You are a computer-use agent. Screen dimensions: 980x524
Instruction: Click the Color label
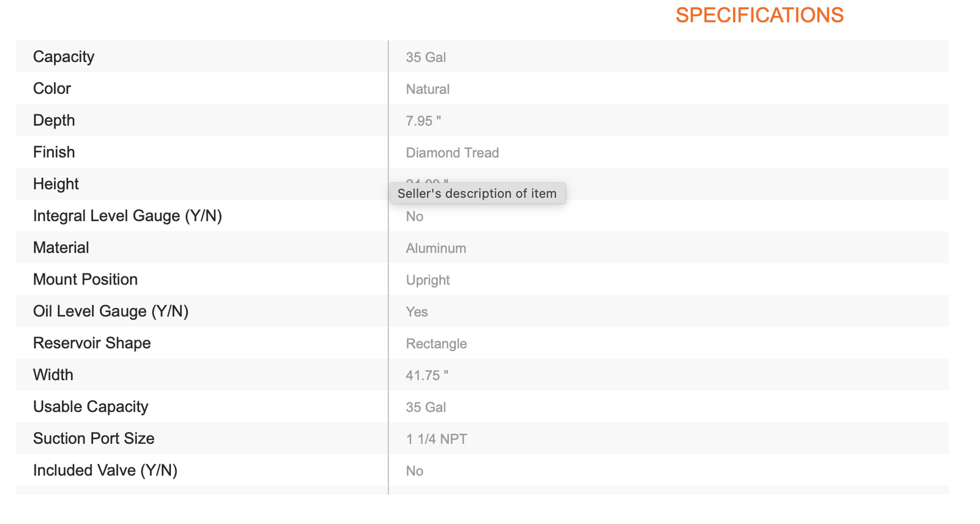52,89
